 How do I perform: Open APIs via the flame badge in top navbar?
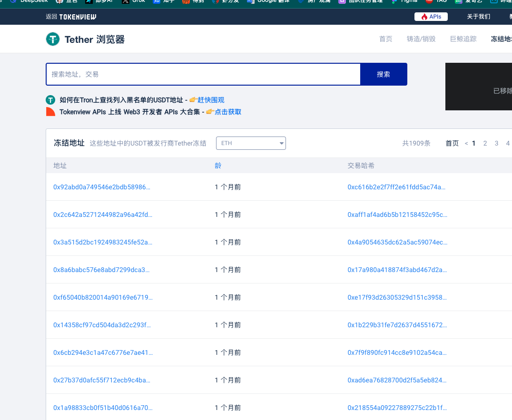(431, 17)
